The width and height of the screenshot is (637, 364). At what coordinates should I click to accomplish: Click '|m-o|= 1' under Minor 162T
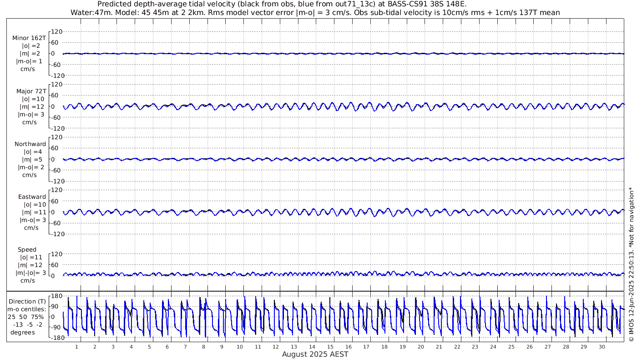[30, 61]
